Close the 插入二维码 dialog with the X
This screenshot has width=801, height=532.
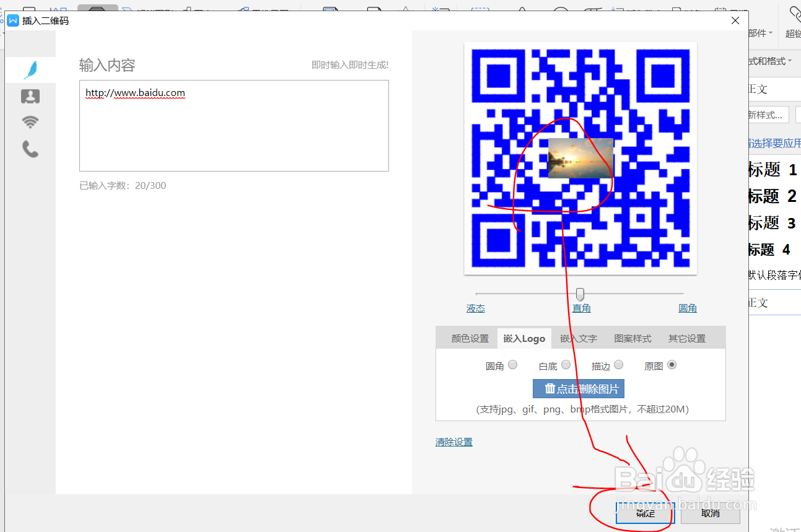point(735,20)
